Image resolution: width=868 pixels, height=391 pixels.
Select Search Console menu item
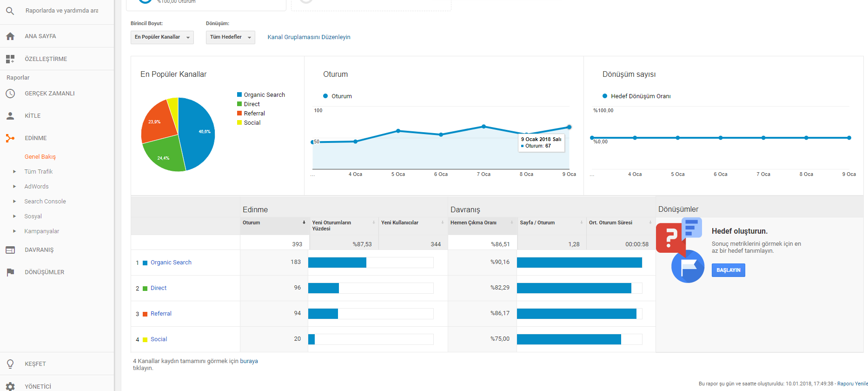45,202
